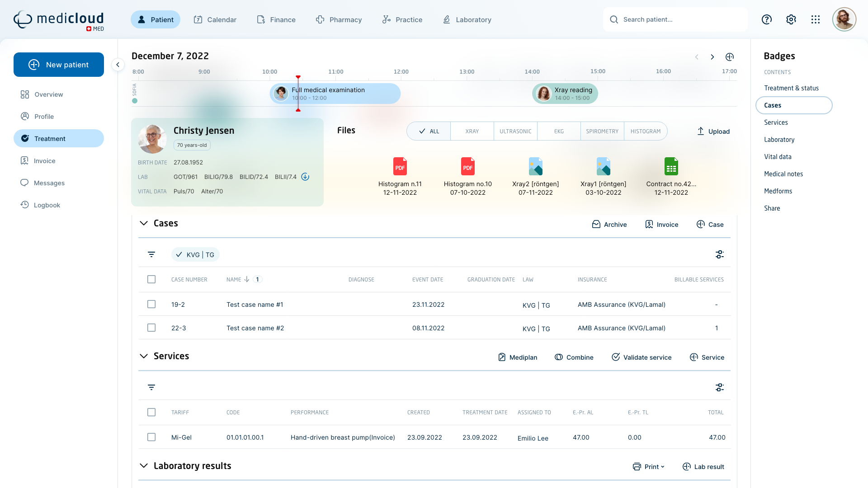The height and width of the screenshot is (488, 868).
Task: Open Full medical examination appointment block
Action: pos(335,94)
